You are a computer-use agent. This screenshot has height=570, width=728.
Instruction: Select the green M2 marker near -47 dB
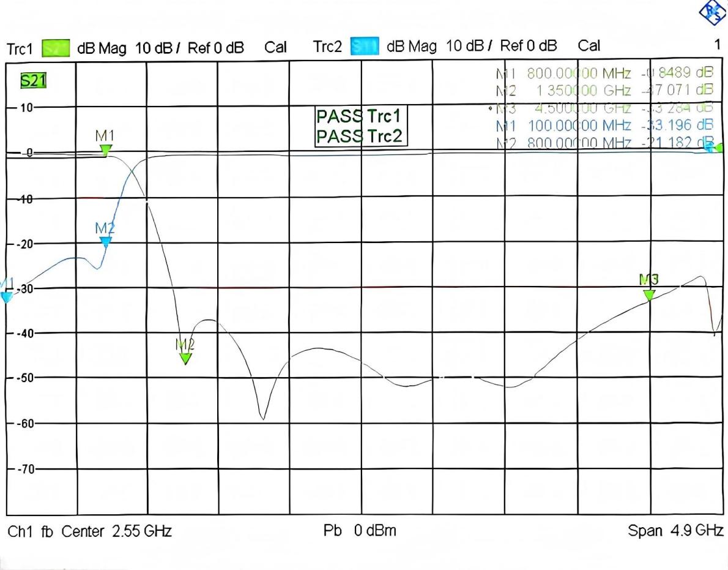pos(185,358)
